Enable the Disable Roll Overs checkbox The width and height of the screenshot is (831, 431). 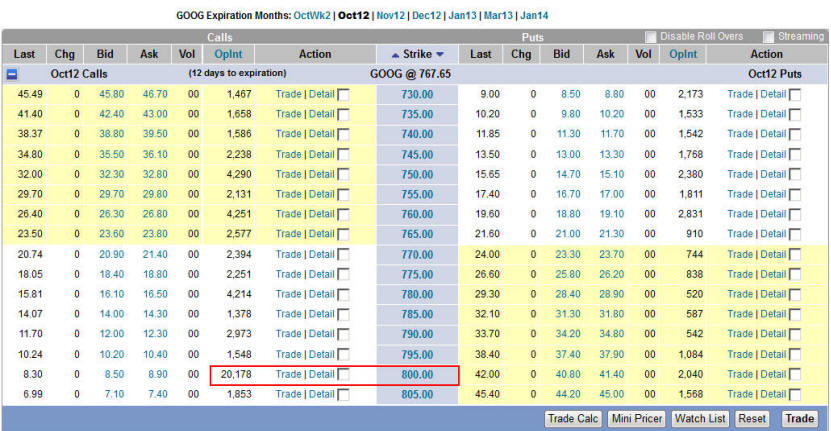click(651, 37)
